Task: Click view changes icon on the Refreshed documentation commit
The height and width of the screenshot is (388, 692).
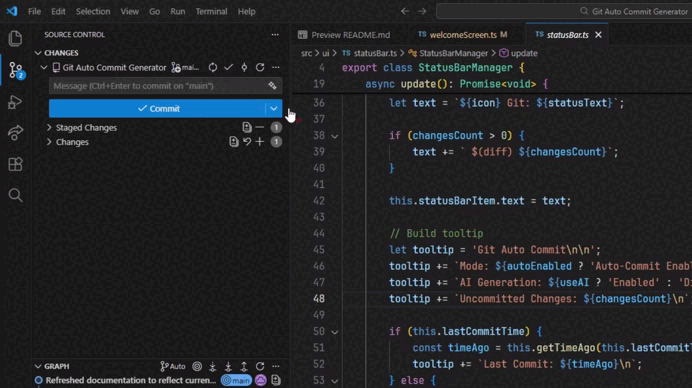Action: pyautogui.click(x=276, y=380)
